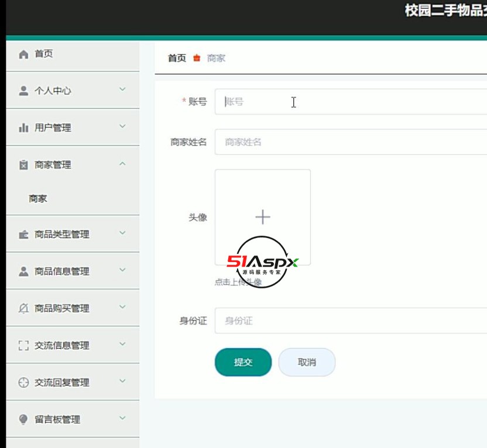Click the bulb icon beside 留言板管理

point(23,419)
